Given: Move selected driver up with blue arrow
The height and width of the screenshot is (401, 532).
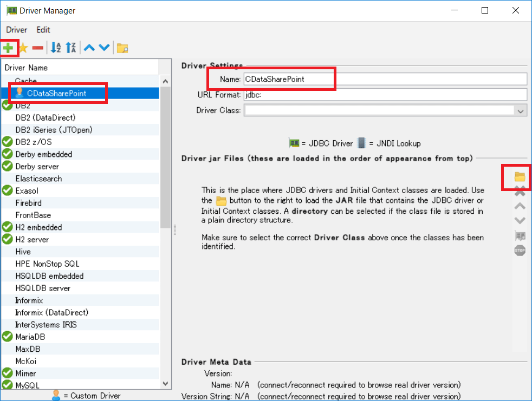Looking at the screenshot, I should [x=89, y=48].
